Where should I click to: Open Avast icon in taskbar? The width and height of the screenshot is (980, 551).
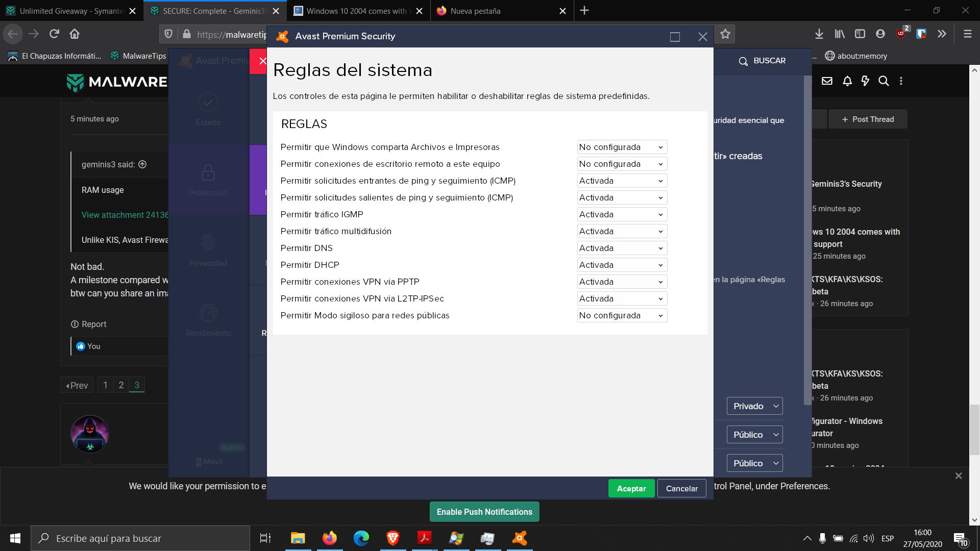coord(519,538)
